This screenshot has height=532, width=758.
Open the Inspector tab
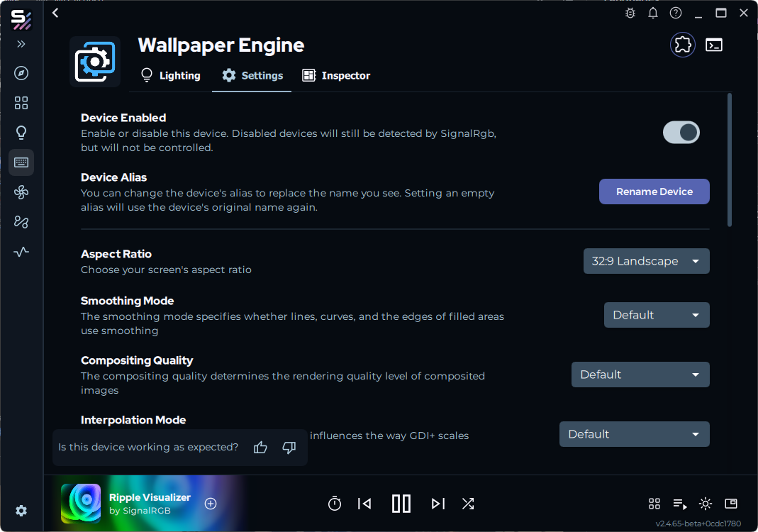pos(336,75)
